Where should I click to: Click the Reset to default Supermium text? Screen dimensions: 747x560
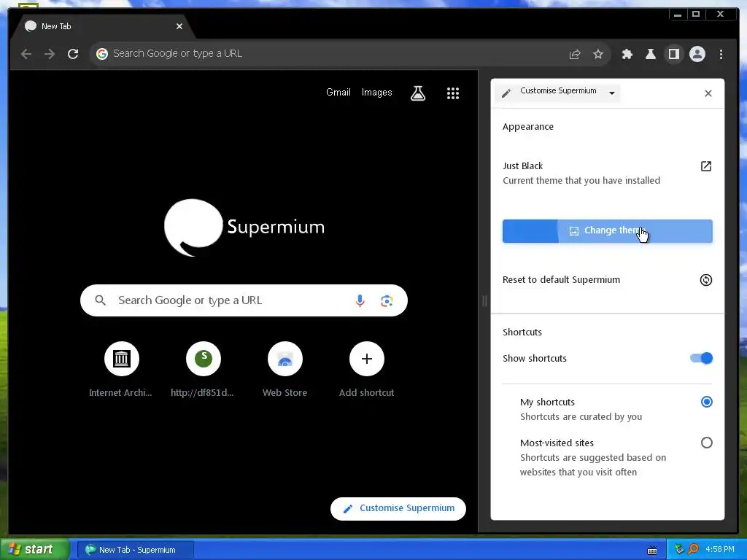pyautogui.click(x=561, y=280)
